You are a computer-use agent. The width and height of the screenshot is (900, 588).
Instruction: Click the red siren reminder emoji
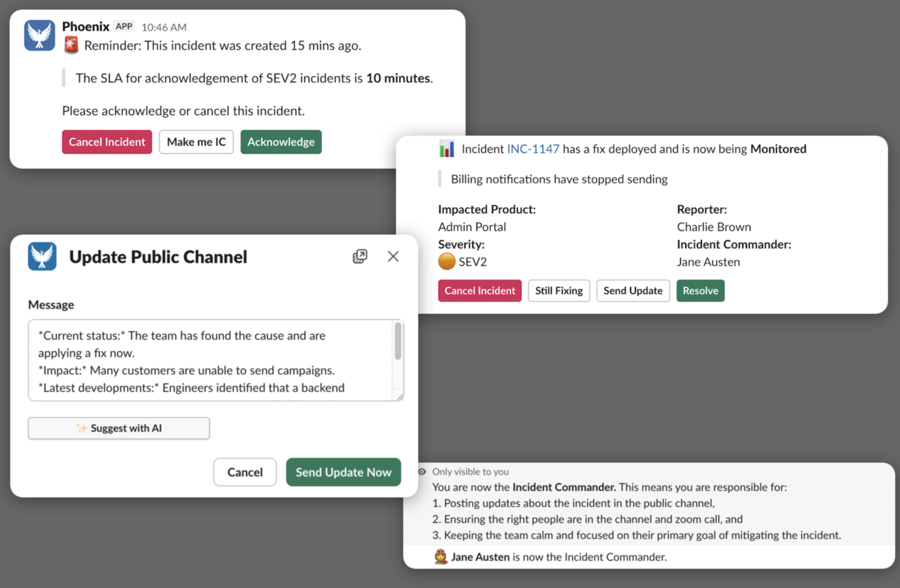71,45
